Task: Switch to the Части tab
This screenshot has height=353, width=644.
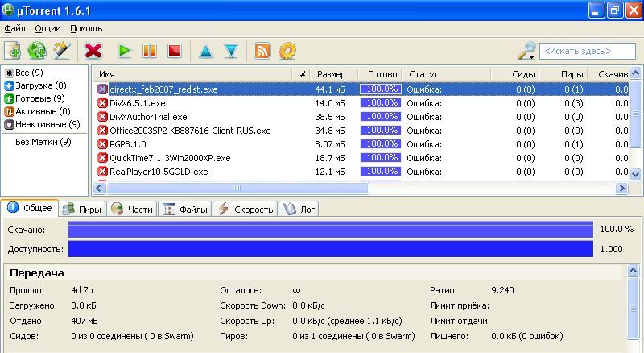Action: pyautogui.click(x=132, y=209)
